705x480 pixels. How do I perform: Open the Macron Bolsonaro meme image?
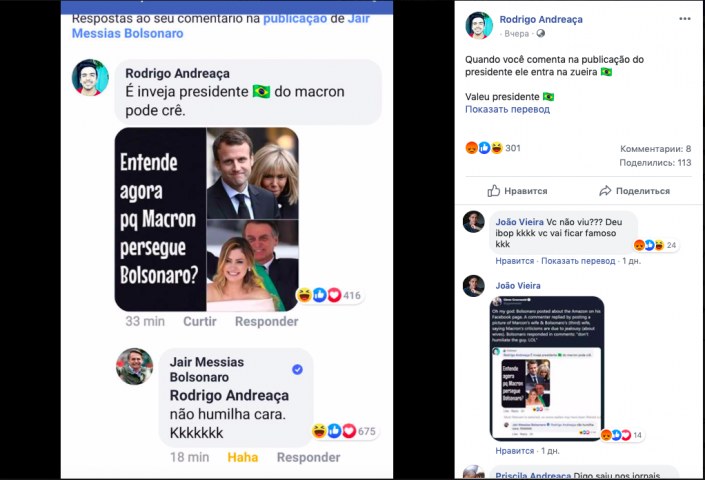click(x=206, y=219)
